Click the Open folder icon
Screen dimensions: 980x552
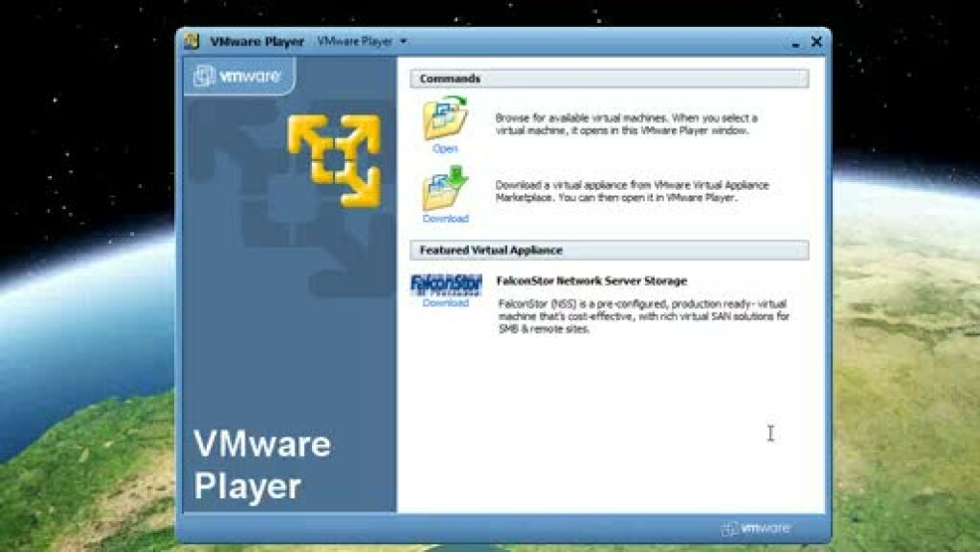coord(445,119)
